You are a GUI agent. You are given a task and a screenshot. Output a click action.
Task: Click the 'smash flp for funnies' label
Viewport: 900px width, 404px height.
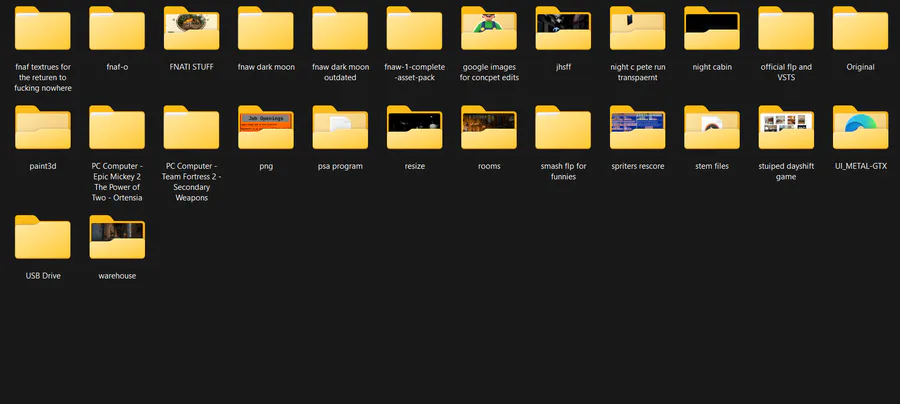point(564,172)
